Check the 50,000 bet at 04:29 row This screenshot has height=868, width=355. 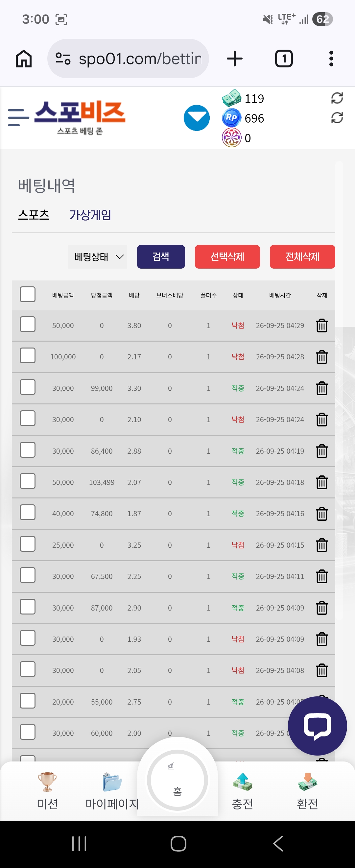(28, 324)
